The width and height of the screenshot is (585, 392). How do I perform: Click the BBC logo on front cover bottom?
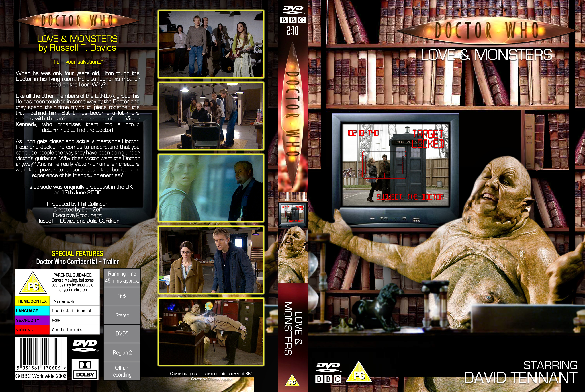[x=328, y=379]
